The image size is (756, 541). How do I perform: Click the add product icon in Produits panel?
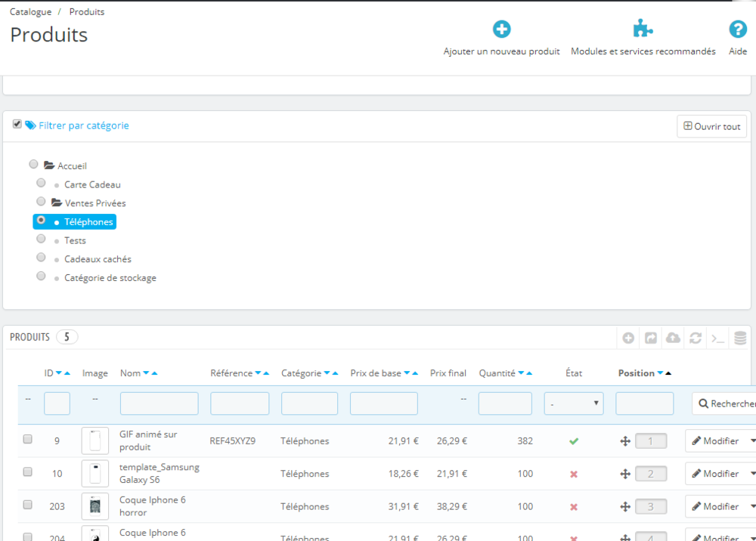[628, 338]
